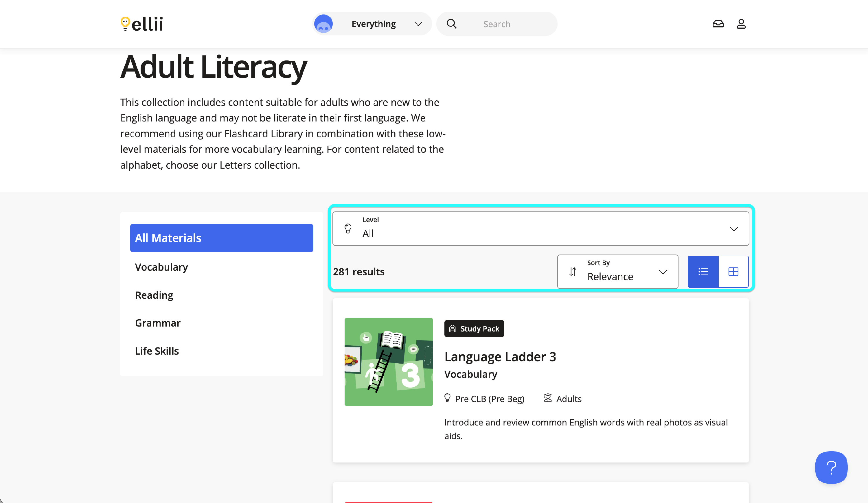Viewport: 868px width, 503px height.
Task: Switch to list view layout
Action: coord(703,272)
